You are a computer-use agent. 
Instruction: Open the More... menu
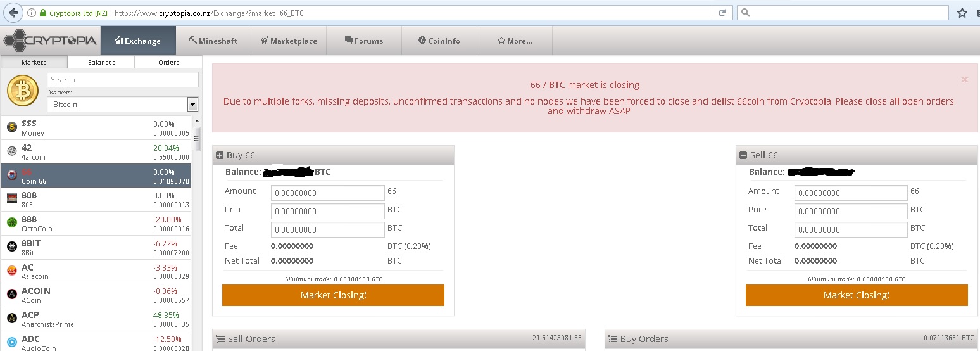515,41
